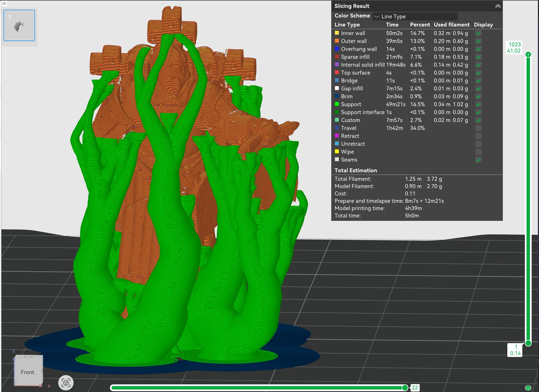
Task: Click the move count label 22
Action: pos(415,388)
